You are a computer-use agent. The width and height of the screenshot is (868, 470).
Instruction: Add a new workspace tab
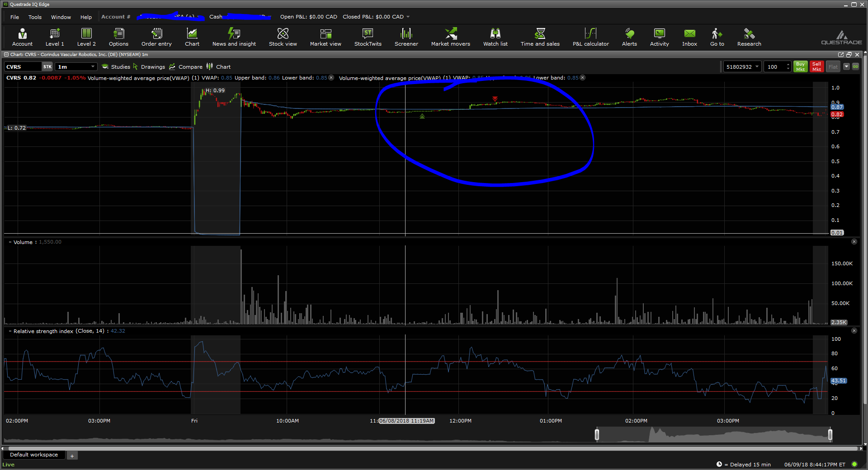click(72, 456)
